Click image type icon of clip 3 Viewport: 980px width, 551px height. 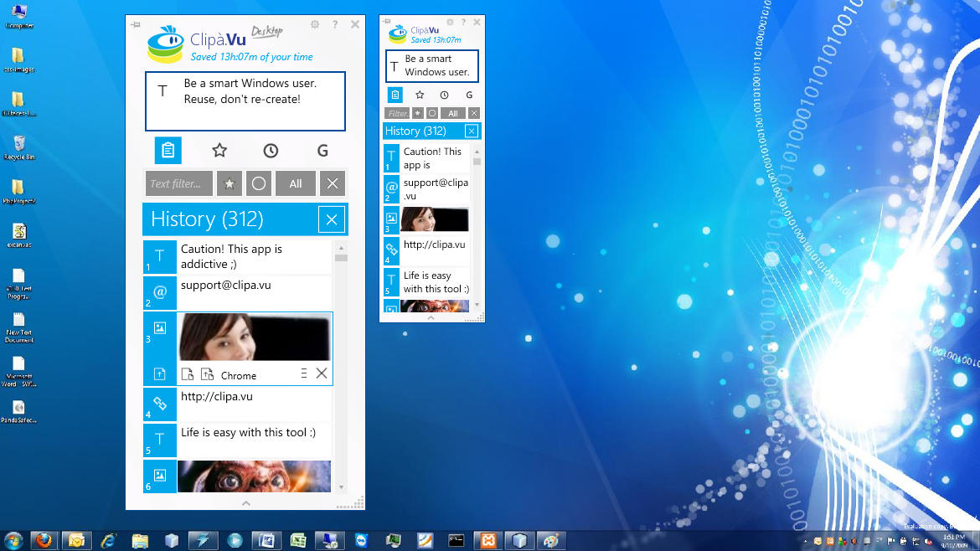(x=160, y=328)
